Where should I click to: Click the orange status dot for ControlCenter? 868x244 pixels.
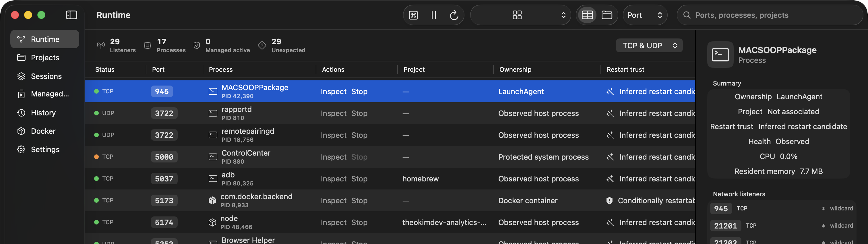[96, 157]
